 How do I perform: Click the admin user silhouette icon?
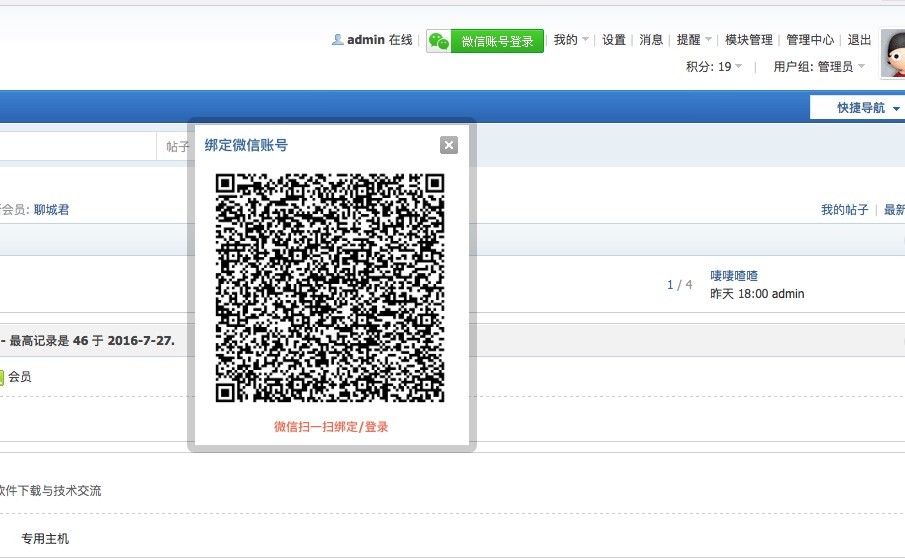pyautogui.click(x=338, y=40)
